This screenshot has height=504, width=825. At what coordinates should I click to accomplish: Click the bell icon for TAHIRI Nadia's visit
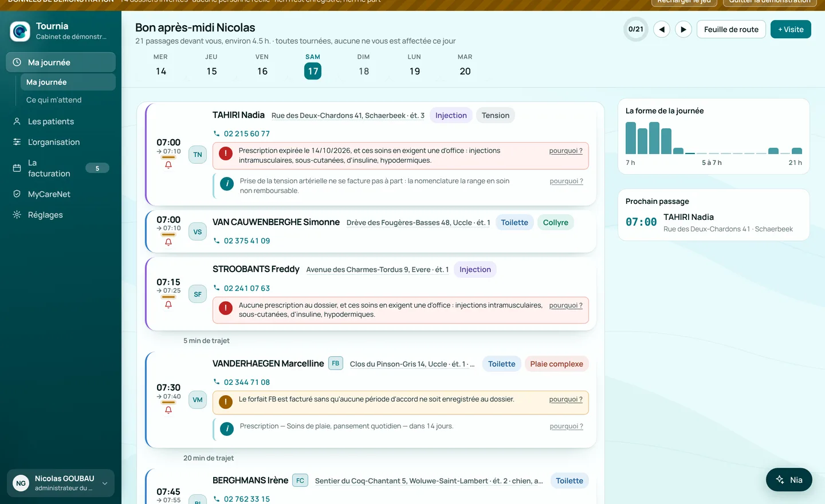[x=168, y=165]
